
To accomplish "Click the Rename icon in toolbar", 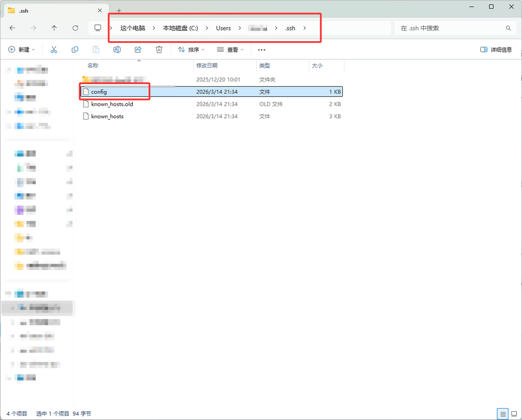I will (x=117, y=50).
